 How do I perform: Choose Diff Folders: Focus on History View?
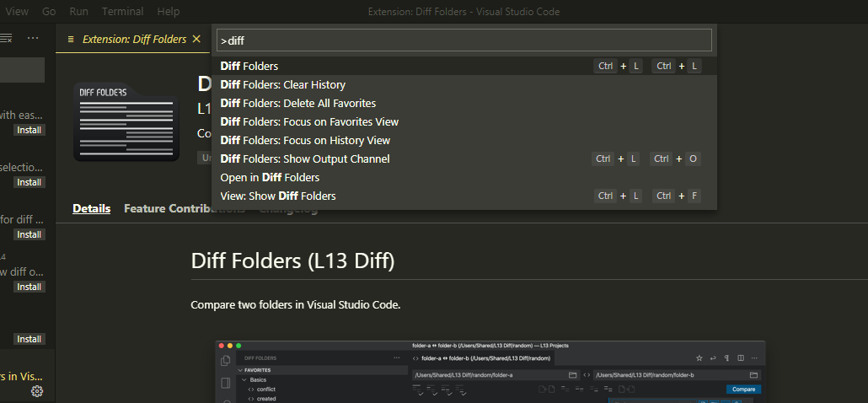(463, 140)
